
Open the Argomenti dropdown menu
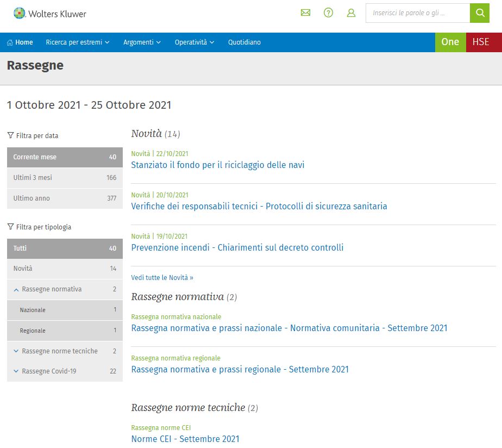(142, 42)
